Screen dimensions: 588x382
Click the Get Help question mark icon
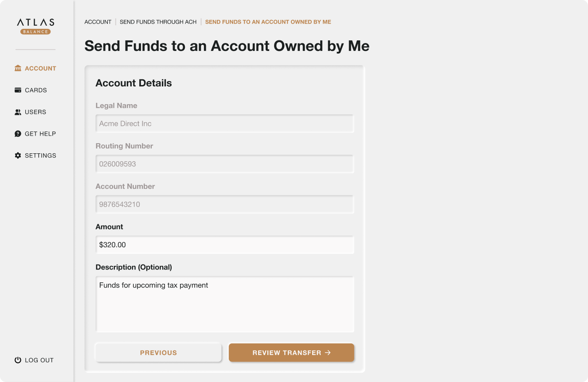click(17, 133)
